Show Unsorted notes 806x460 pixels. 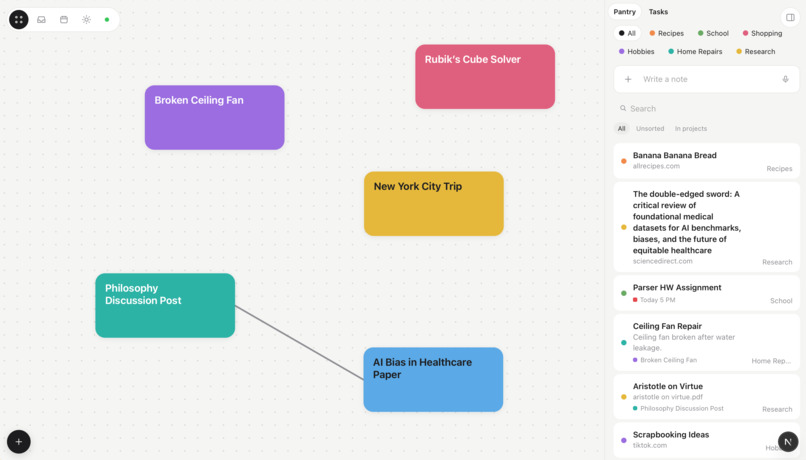click(650, 128)
